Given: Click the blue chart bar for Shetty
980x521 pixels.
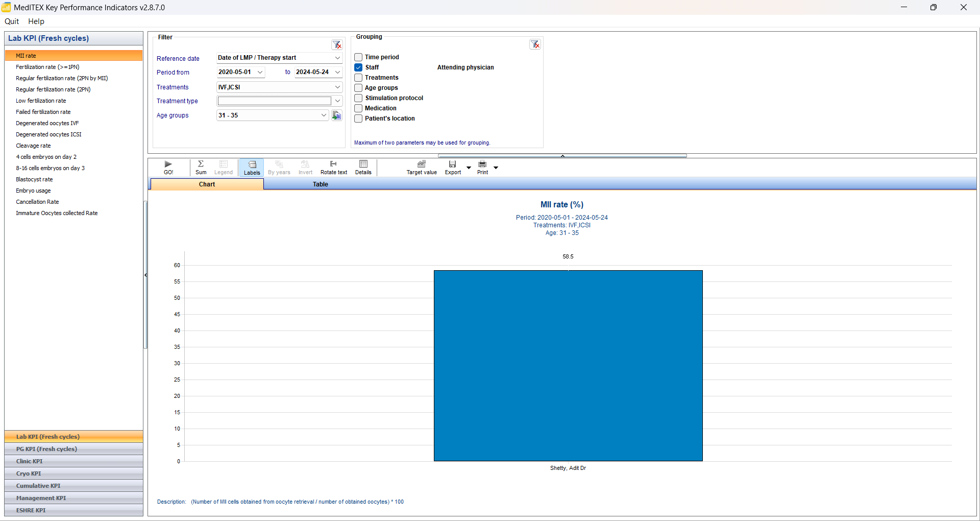Looking at the screenshot, I should point(568,365).
